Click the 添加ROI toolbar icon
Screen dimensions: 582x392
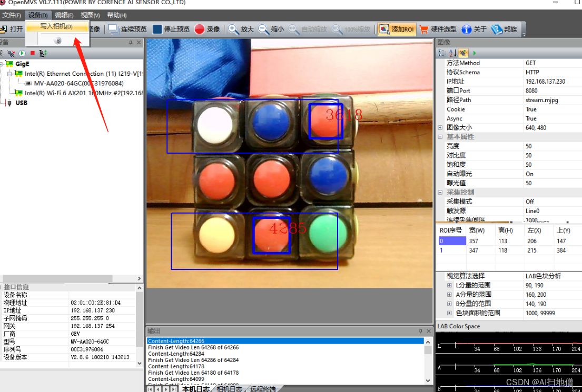coord(384,29)
